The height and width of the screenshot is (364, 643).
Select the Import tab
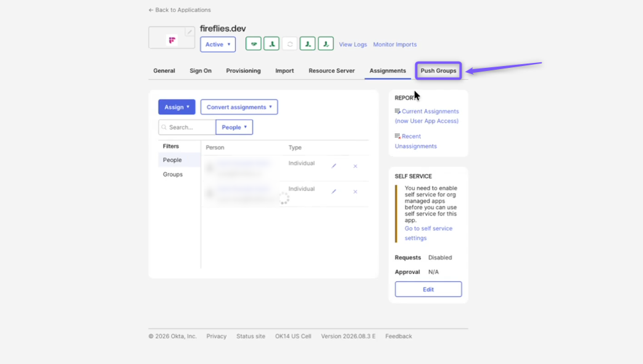coord(284,70)
